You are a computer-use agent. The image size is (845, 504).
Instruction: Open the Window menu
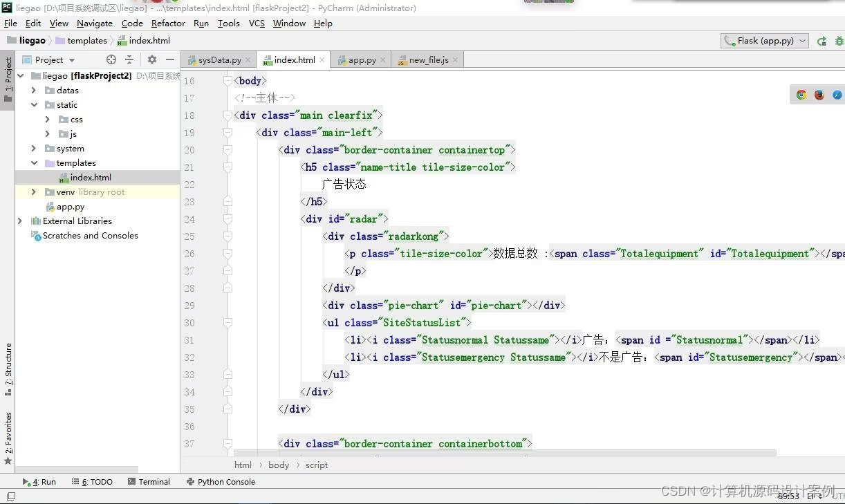point(289,23)
